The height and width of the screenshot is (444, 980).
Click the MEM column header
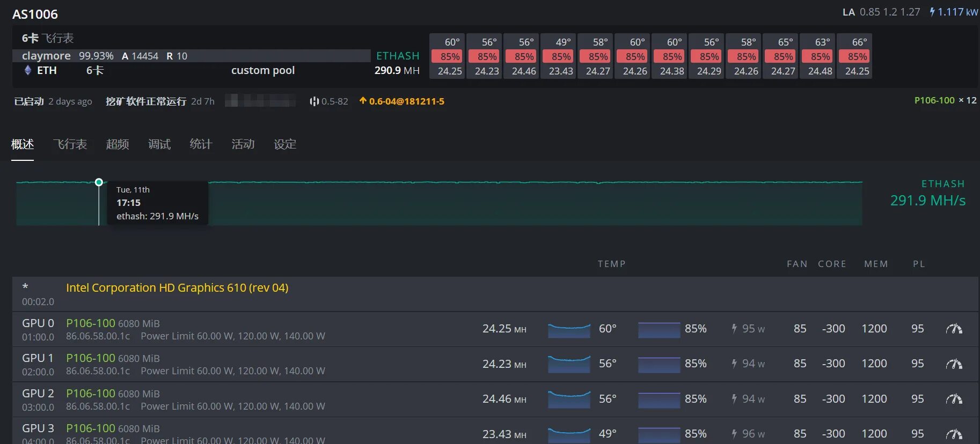coord(876,264)
